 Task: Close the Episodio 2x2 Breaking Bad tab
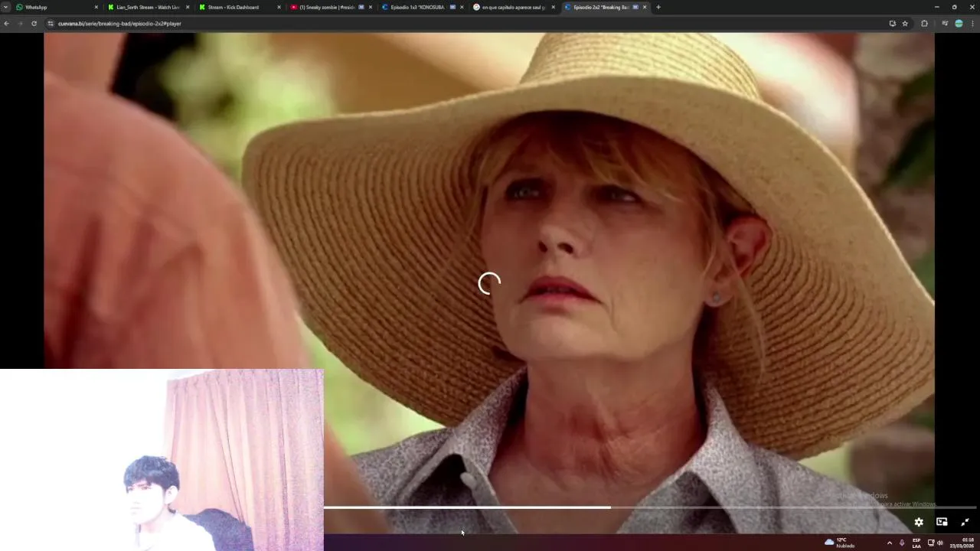pos(645,7)
